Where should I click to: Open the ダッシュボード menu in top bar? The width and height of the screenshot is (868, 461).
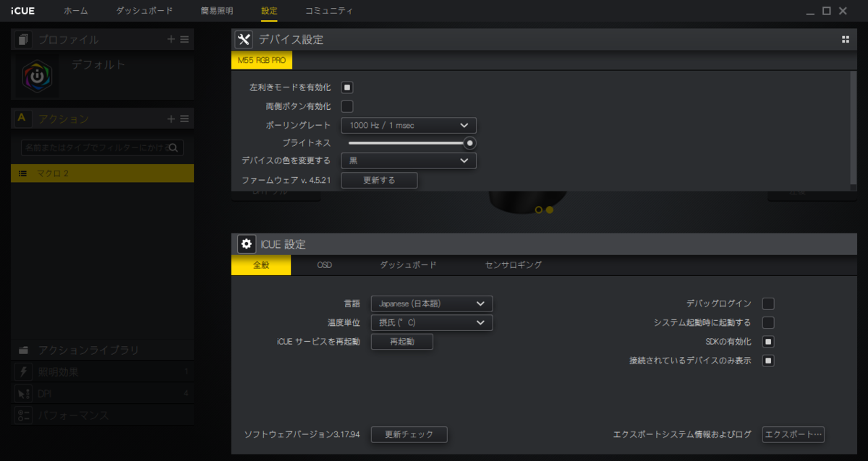pos(145,11)
